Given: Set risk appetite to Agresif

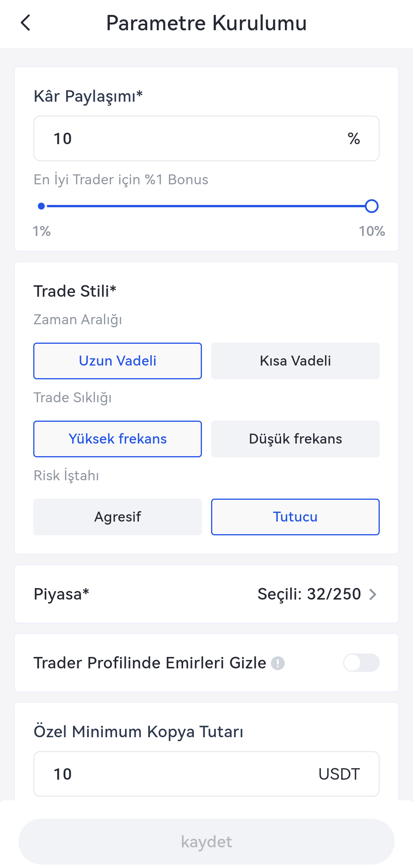Looking at the screenshot, I should point(117,517).
